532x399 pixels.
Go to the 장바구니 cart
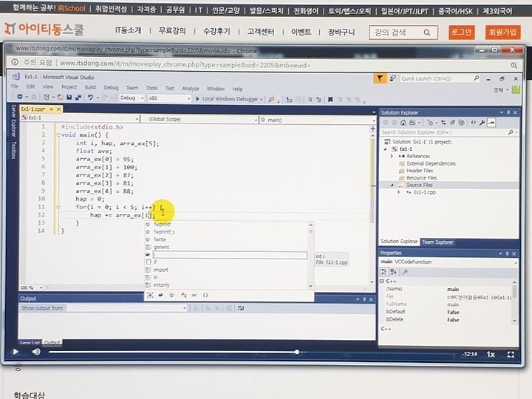(341, 32)
